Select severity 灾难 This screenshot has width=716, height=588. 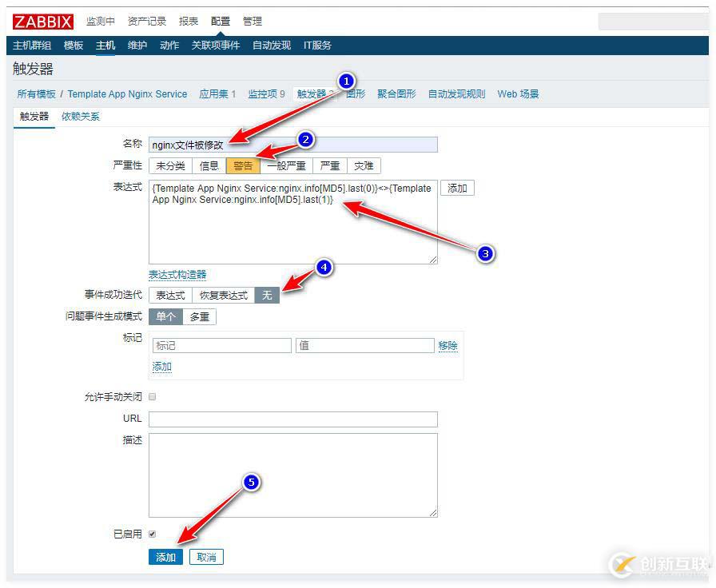[x=364, y=165]
